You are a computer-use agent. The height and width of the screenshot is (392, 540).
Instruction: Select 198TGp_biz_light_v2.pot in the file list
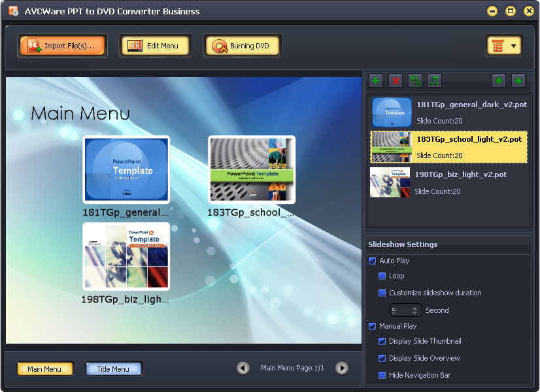pyautogui.click(x=448, y=182)
